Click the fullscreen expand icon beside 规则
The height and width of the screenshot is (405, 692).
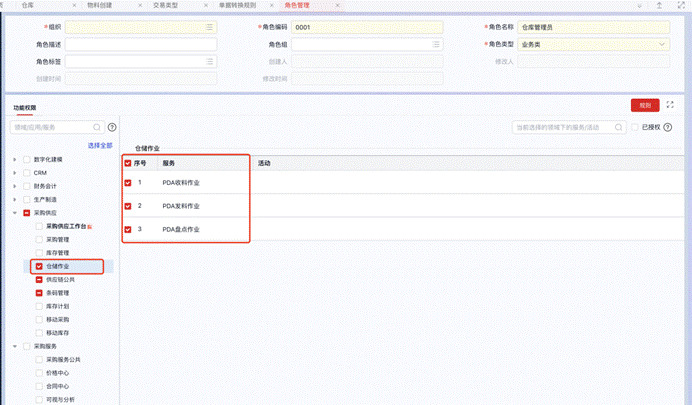670,104
